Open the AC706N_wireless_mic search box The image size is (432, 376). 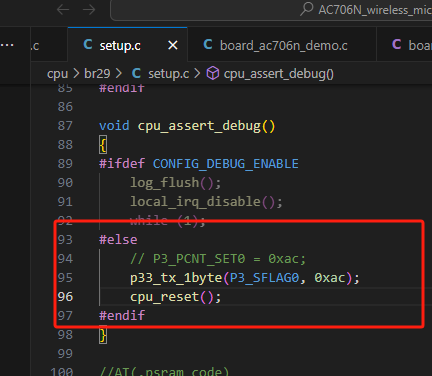tap(271, 10)
